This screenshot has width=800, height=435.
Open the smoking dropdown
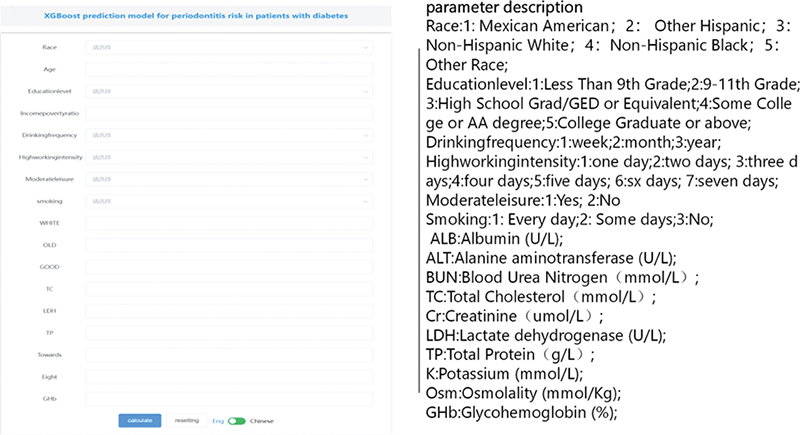229,201
